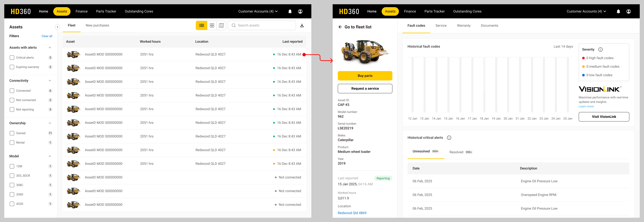Collapse Assets with alerts section
Screen dimensions: 644x222
point(50,48)
